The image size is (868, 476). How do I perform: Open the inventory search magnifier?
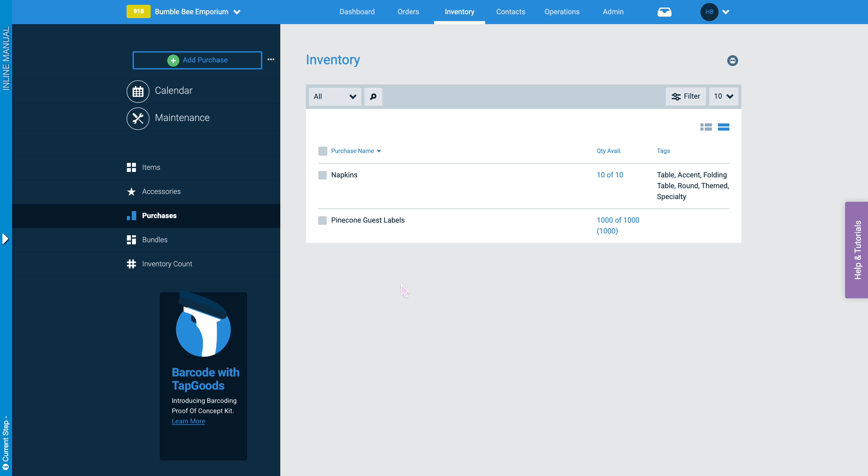pyautogui.click(x=373, y=97)
